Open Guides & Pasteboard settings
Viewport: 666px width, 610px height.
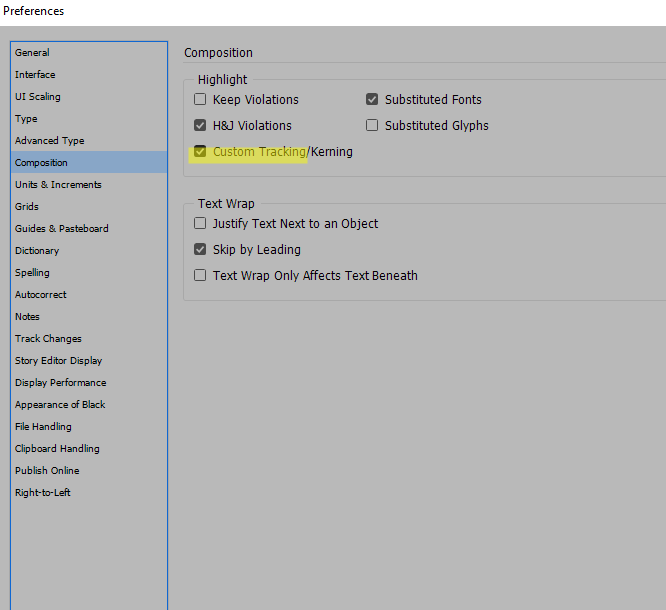coord(62,229)
